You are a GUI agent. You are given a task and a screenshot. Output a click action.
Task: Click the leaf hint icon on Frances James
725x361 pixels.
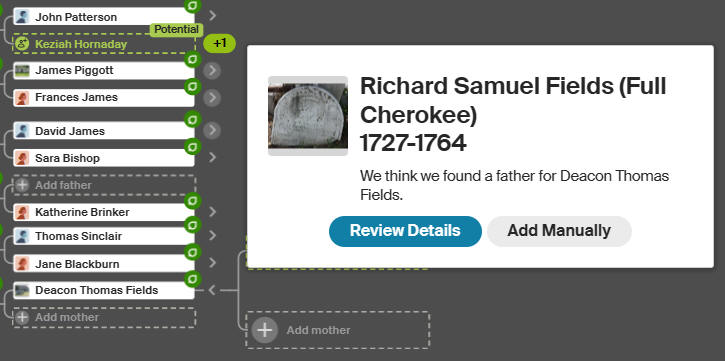pos(192,86)
